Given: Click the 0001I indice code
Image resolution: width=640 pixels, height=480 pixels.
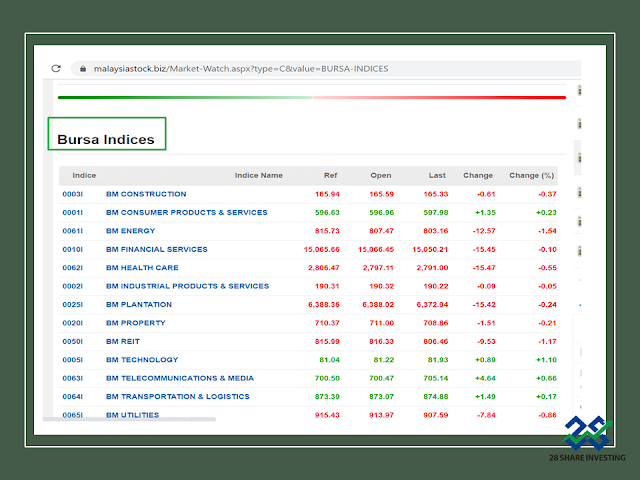Looking at the screenshot, I should pyautogui.click(x=73, y=213).
